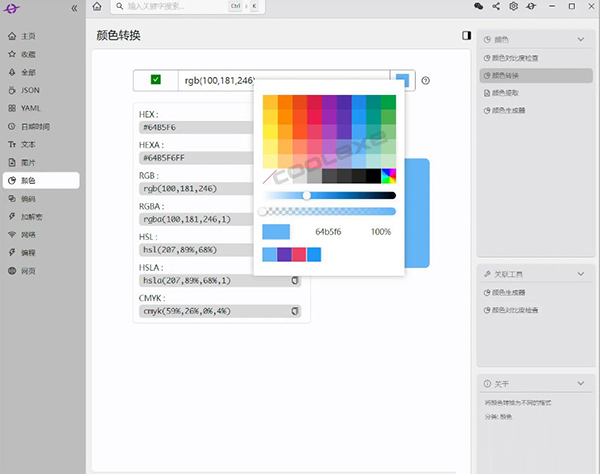Open 颜色提取 tool in right panel
The height and width of the screenshot is (474, 600).
(505, 93)
